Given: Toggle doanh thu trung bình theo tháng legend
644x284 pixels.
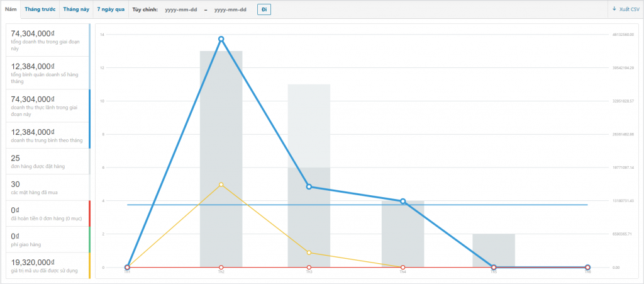Looking at the screenshot, I should (x=48, y=135).
